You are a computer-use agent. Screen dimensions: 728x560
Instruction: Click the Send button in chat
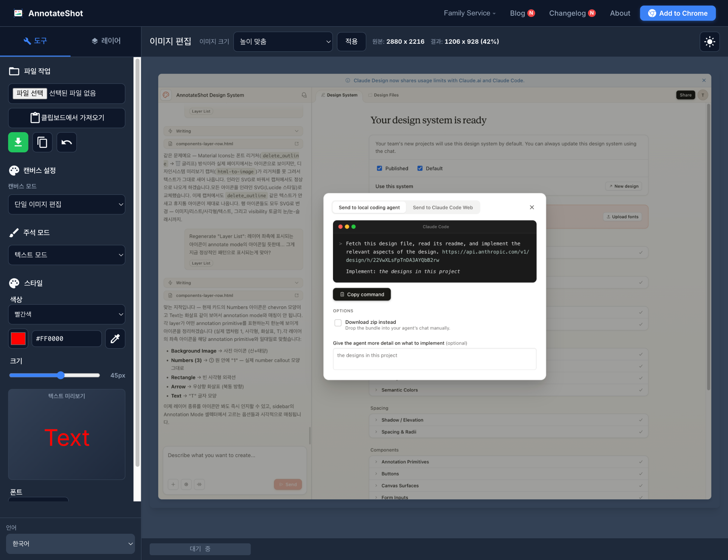[x=288, y=484]
